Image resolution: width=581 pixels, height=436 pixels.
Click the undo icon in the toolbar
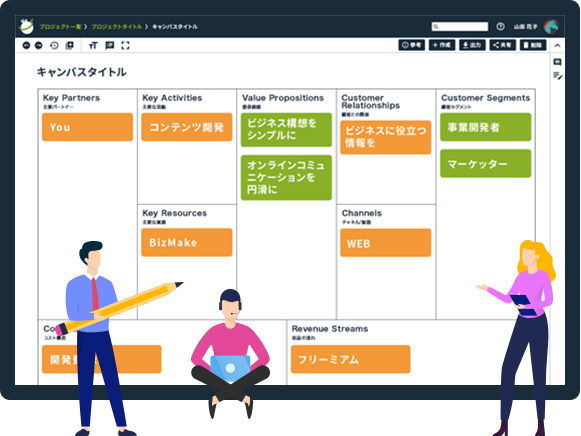click(26, 45)
